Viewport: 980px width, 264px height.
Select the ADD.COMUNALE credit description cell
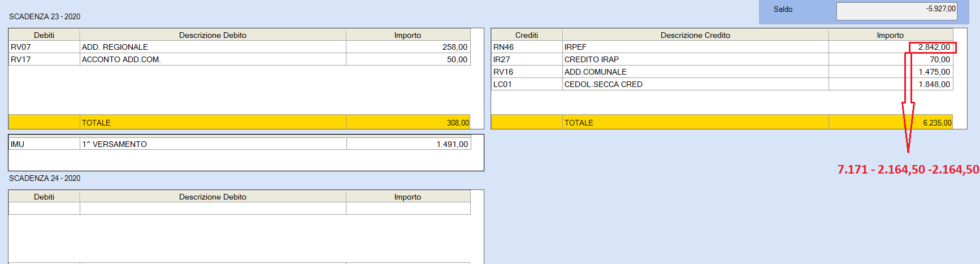[696, 72]
